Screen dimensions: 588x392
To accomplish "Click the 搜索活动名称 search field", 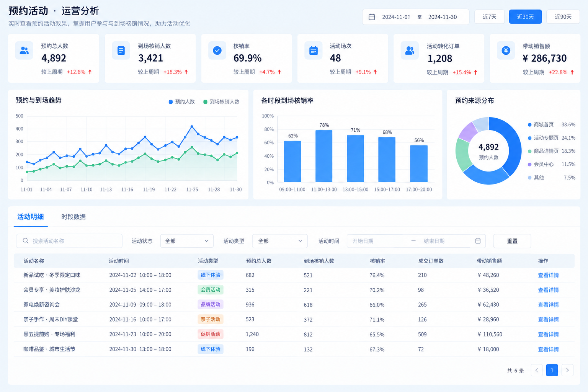I will pyautogui.click(x=69, y=241).
